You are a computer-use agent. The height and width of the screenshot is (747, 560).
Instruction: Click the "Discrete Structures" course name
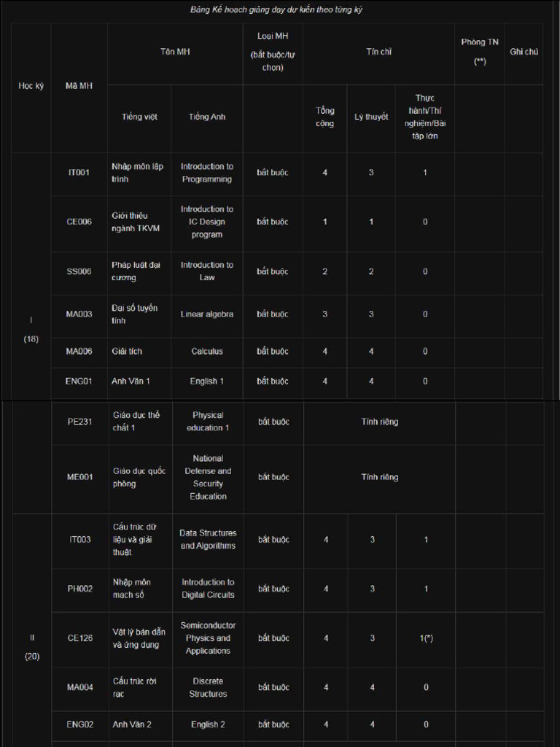209,687
